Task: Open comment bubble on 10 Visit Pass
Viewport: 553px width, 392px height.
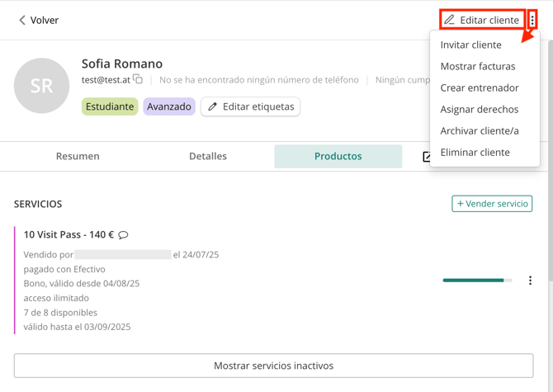Action: (x=123, y=235)
